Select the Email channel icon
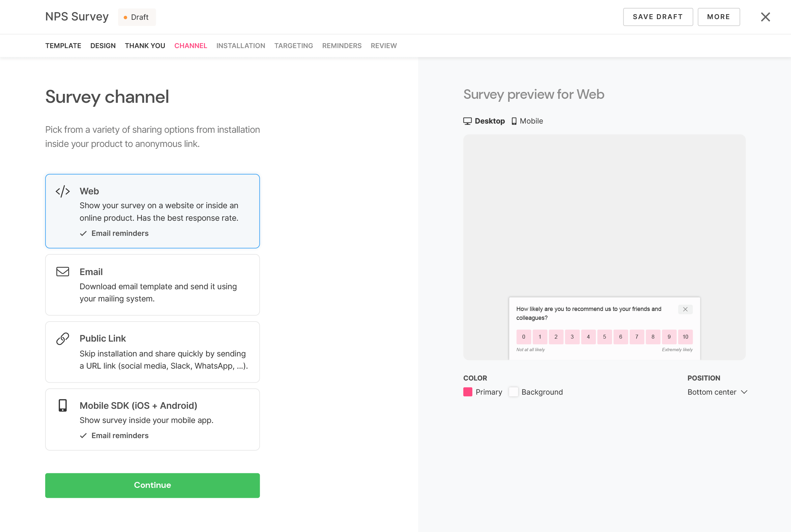The image size is (791, 532). 63,271
